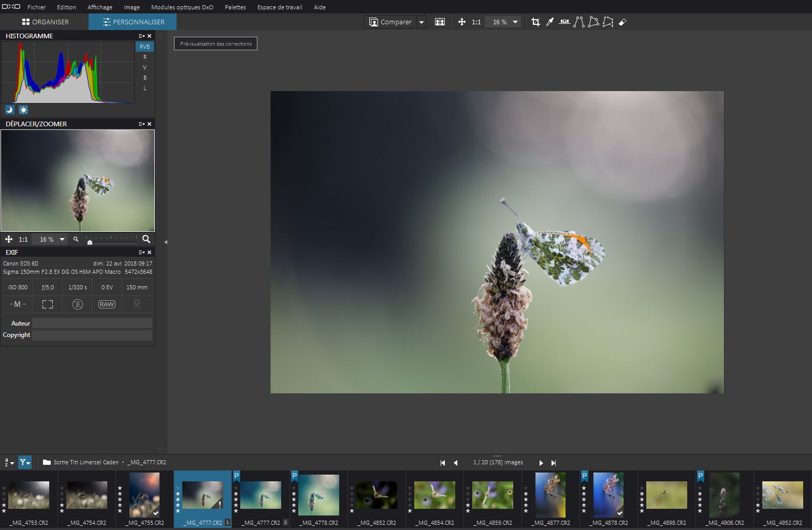This screenshot has height=530, width=812.
Task: Open the sort order dropdown
Action: [9, 462]
